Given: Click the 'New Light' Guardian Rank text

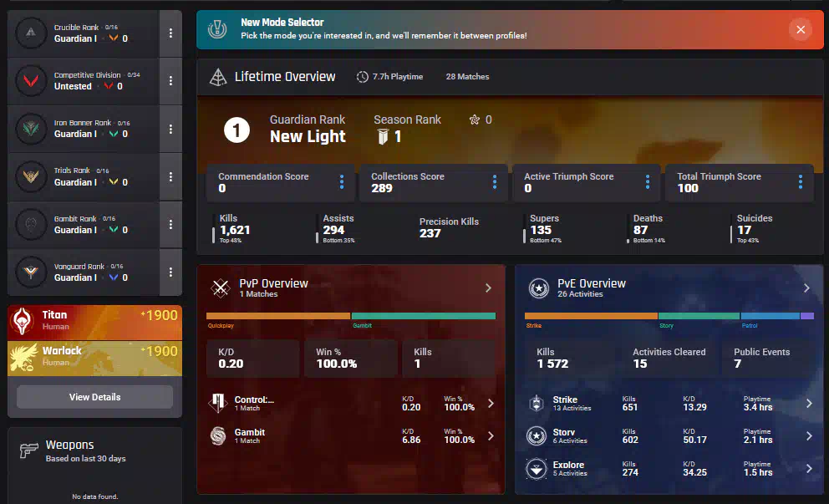Looking at the screenshot, I should point(308,136).
